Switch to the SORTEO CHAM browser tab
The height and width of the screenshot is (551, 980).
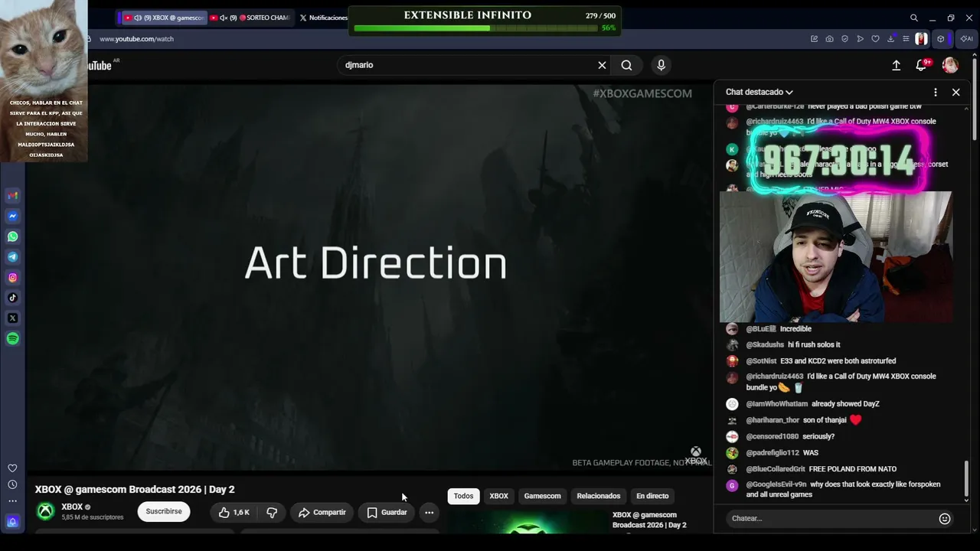pos(250,18)
